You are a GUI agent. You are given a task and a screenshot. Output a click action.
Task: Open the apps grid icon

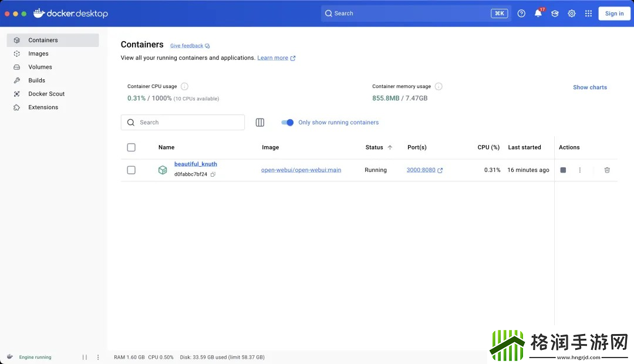[x=588, y=14]
